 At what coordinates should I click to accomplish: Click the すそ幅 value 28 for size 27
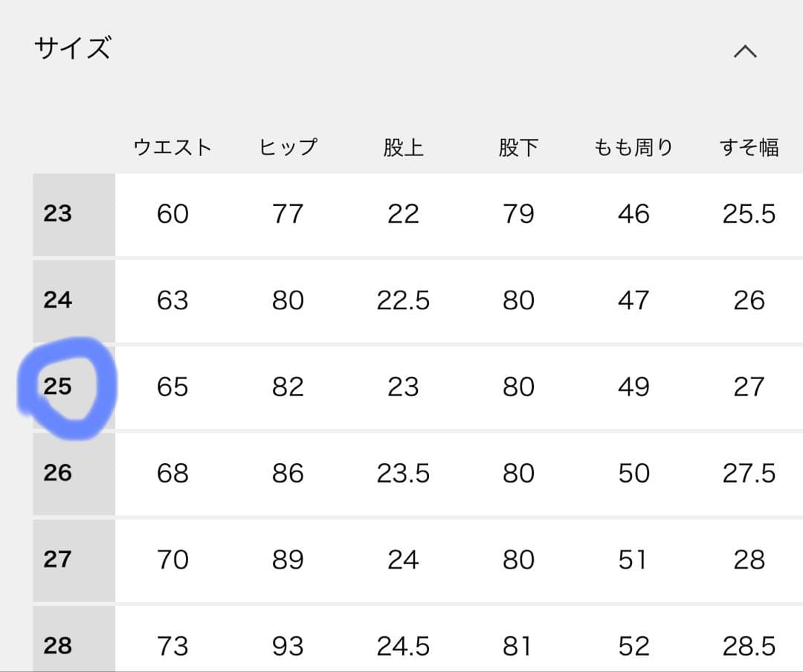click(750, 560)
